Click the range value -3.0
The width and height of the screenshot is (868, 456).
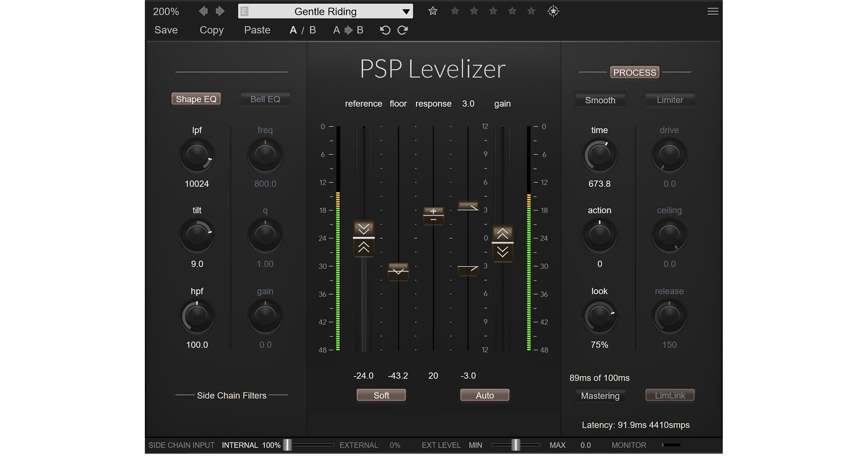(x=468, y=376)
